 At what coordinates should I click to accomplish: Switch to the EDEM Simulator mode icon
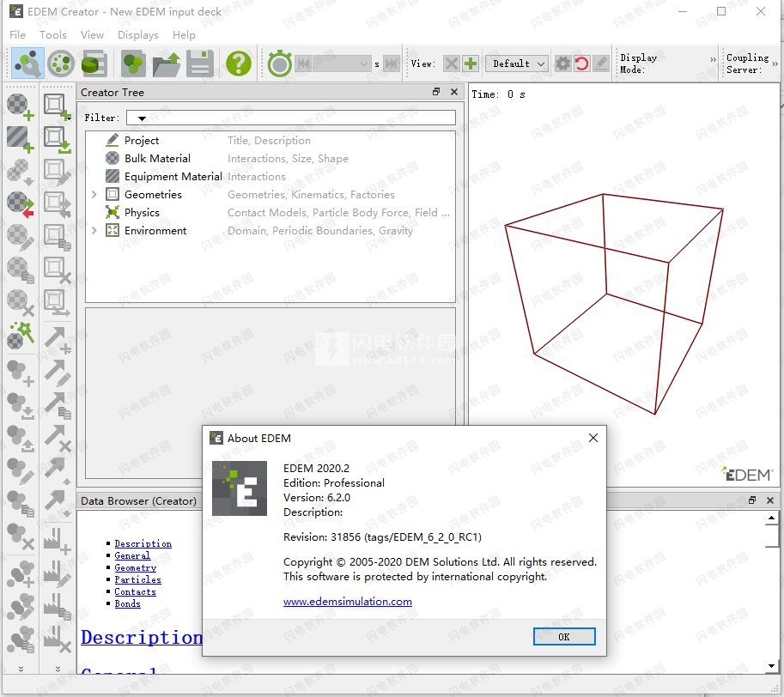point(61,64)
